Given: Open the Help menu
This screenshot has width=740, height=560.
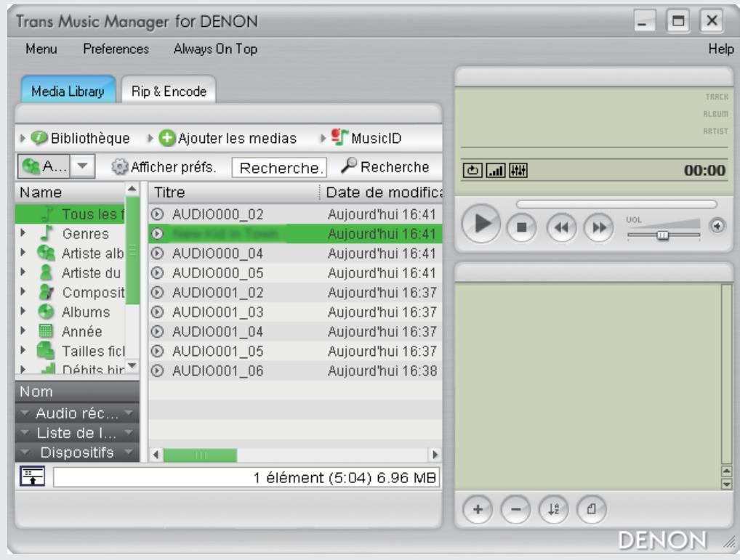Looking at the screenshot, I should point(720,49).
